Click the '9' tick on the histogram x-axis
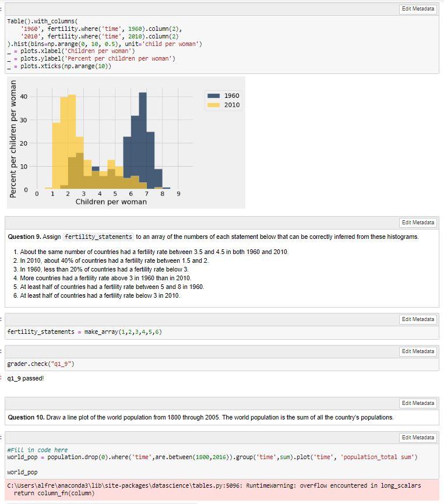 (x=178, y=194)
